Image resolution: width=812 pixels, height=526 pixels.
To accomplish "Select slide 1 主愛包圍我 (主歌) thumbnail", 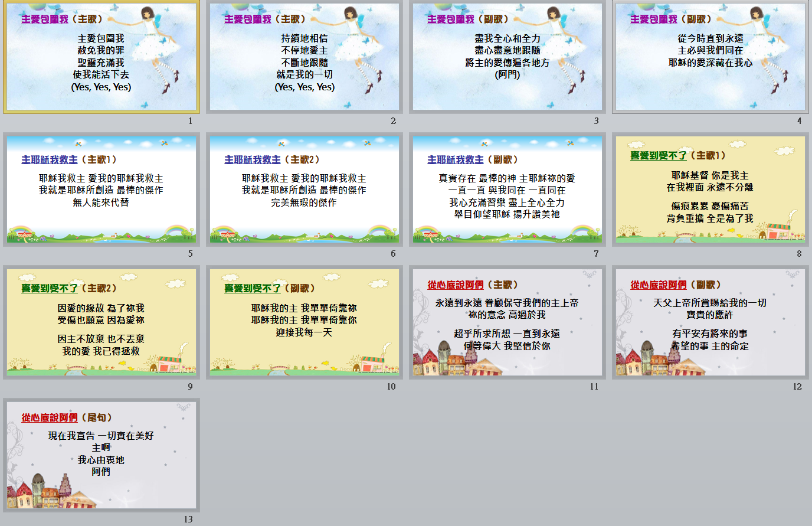I will pos(102,57).
